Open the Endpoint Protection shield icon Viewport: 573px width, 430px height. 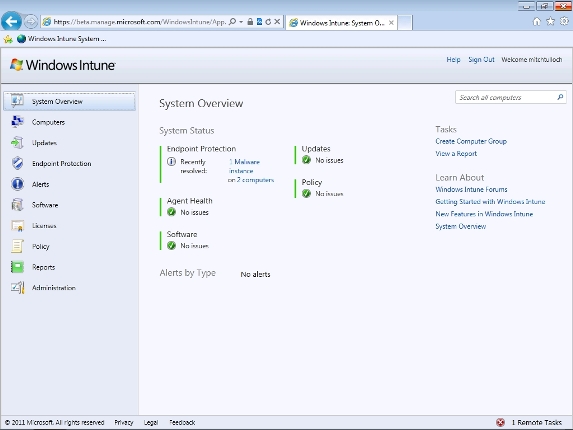coord(17,163)
